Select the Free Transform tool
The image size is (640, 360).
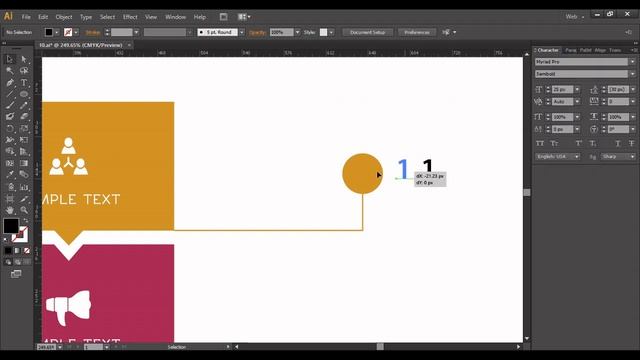click(x=24, y=140)
